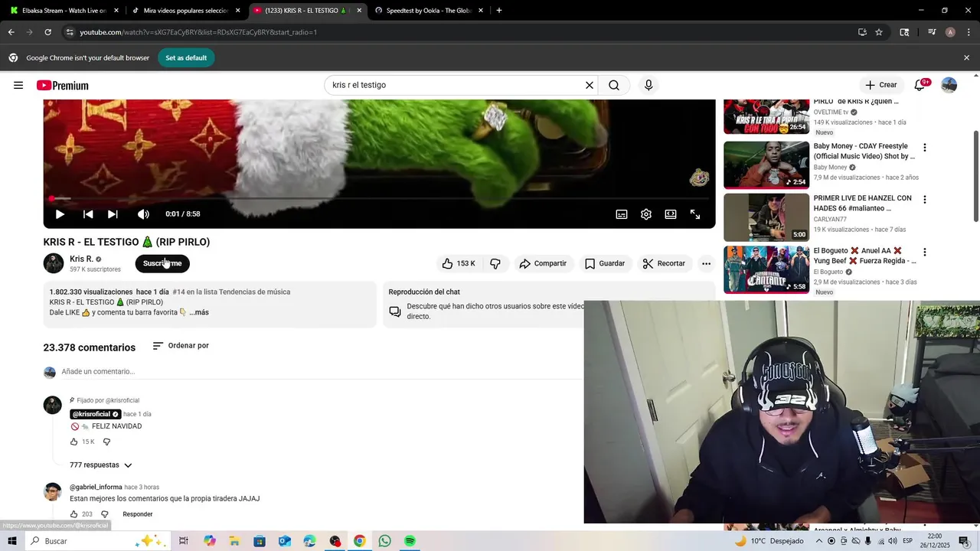
Task: Open Spotify from the taskbar
Action: (x=410, y=541)
